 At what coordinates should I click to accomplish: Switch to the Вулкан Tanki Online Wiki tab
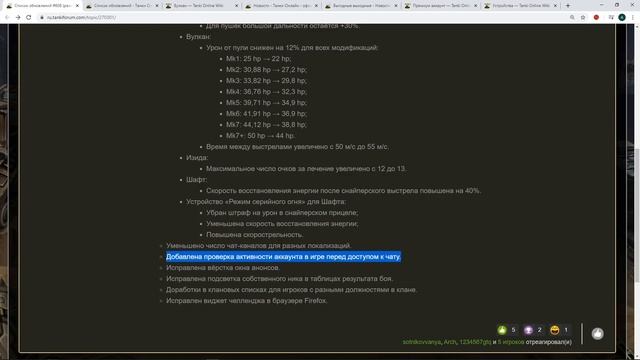[201, 6]
